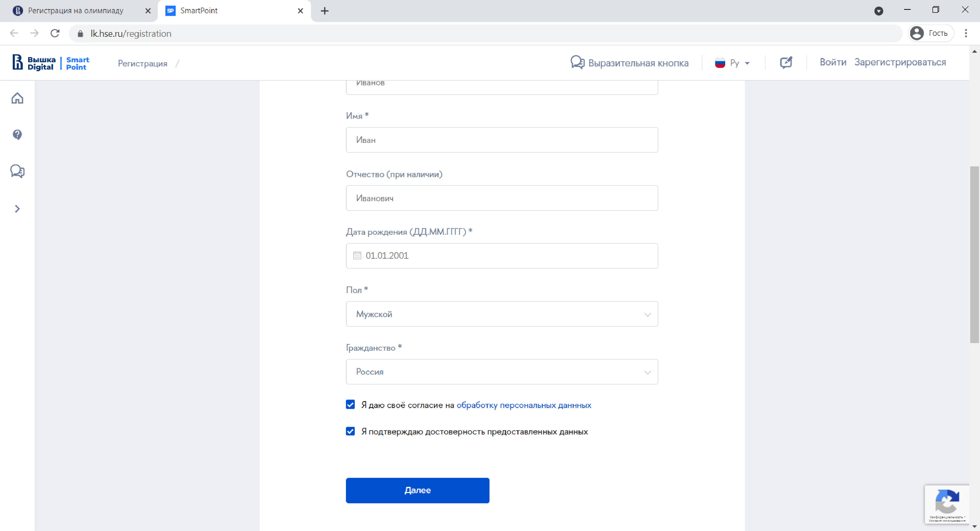
Task: Click the Имя field containing Иван
Action: pos(502,140)
